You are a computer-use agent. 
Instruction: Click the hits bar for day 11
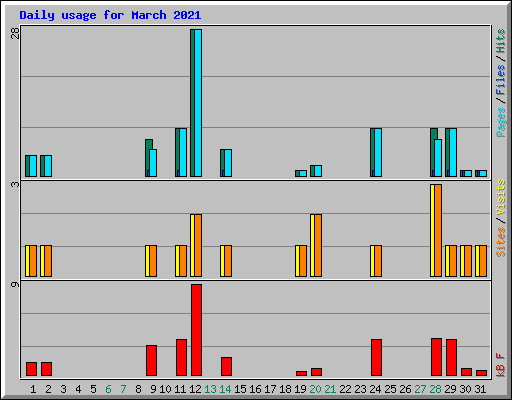[177, 152]
